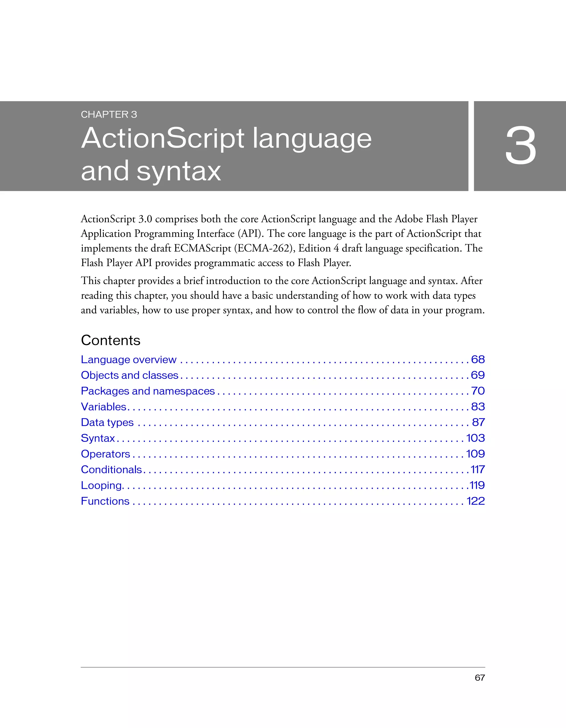Screen dimensions: 566x728
Task: Click page number 87 in contents
Action: (x=478, y=422)
